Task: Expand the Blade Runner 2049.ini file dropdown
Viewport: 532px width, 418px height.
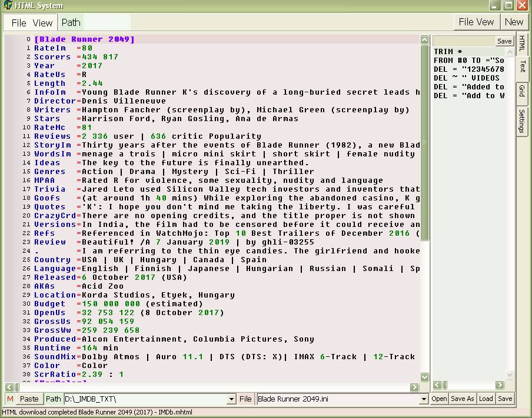Action: point(423,399)
